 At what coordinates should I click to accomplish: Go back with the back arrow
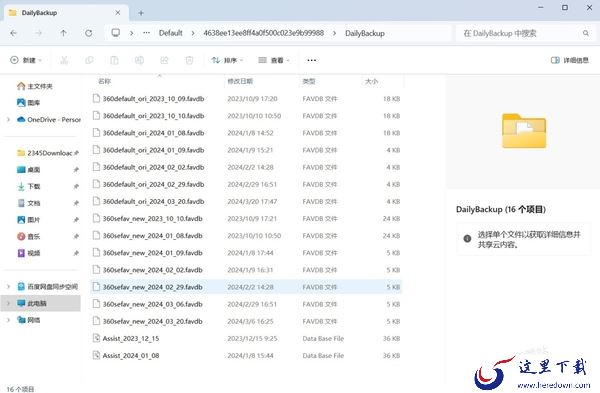13,33
